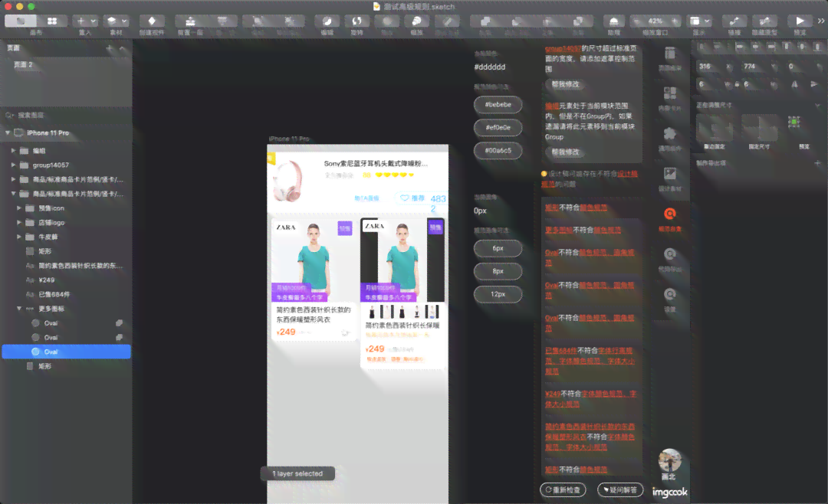Viewport: 828px width, 504px height.
Task: Show more toolbar items via double chevron
Action: click(821, 21)
